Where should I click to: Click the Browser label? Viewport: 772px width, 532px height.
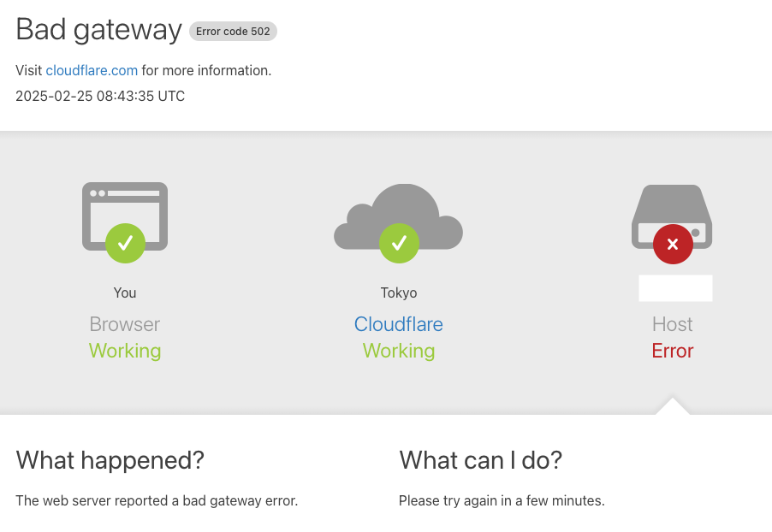[x=125, y=324]
